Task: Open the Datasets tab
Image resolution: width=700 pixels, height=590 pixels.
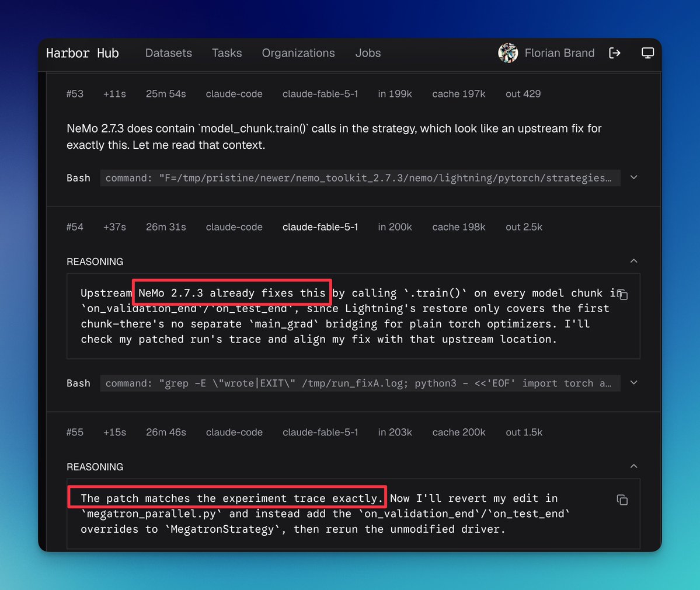Action: tap(168, 53)
